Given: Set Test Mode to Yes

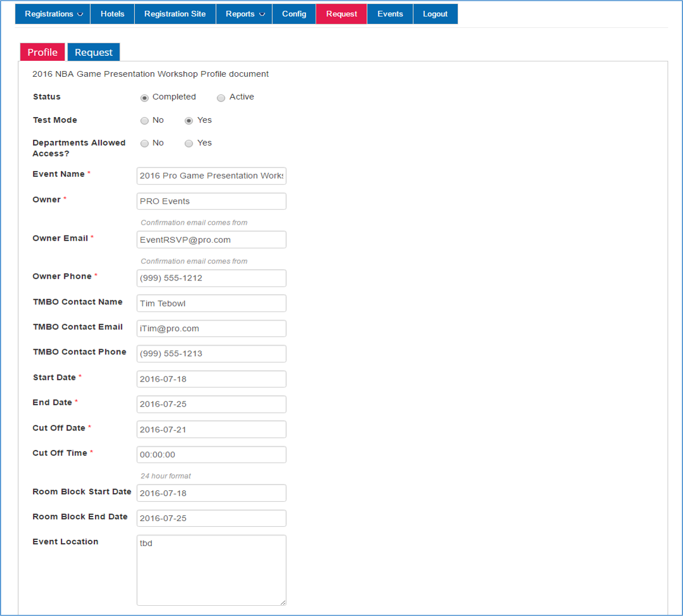Looking at the screenshot, I should [189, 121].
